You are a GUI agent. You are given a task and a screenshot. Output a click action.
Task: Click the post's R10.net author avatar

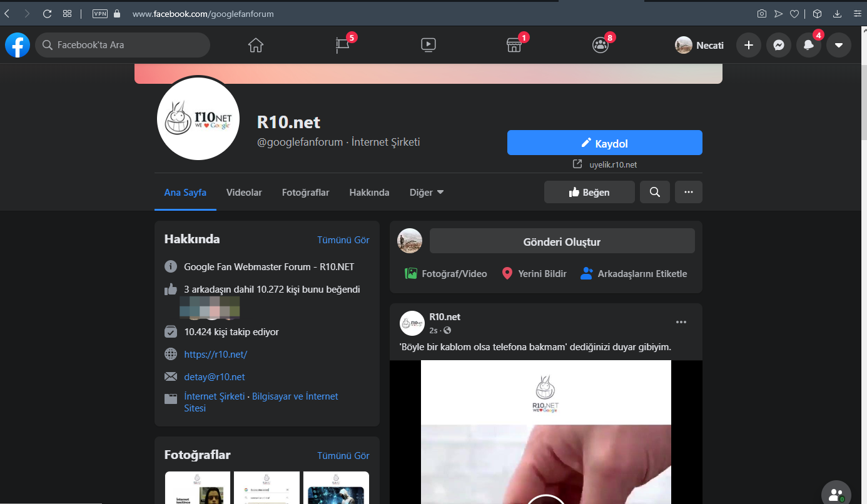(412, 323)
